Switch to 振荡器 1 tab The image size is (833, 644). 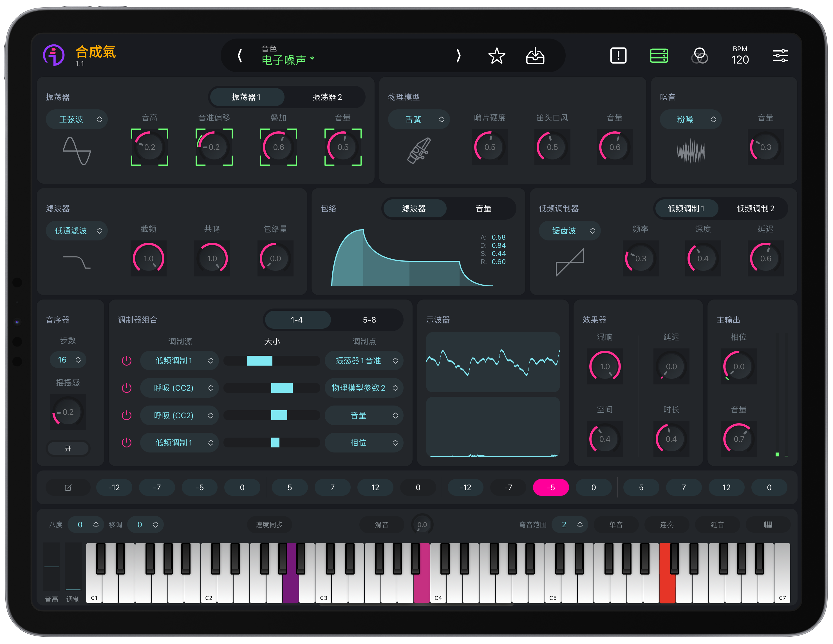(247, 97)
